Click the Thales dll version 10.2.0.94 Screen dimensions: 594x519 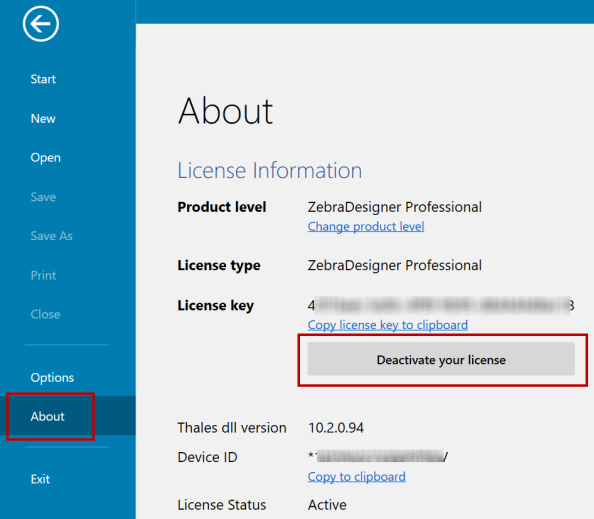pos(336,428)
